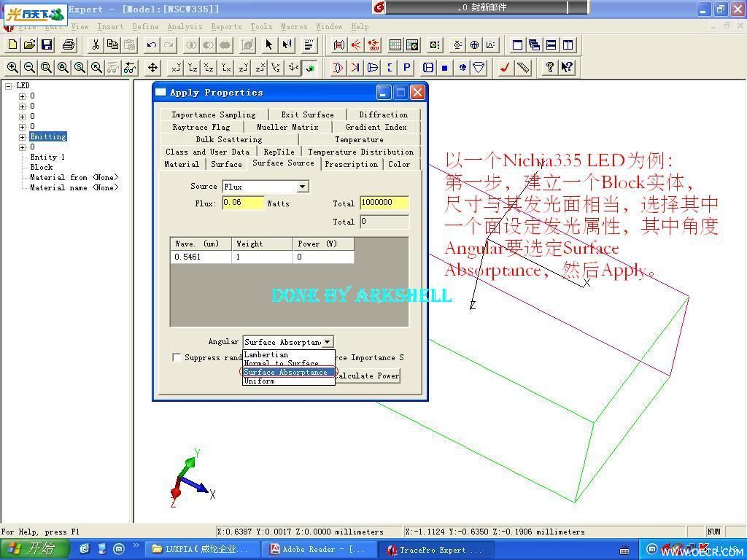Screen dimensions: 747x560
Task: Collapse the LED root tree node
Action: [9, 86]
